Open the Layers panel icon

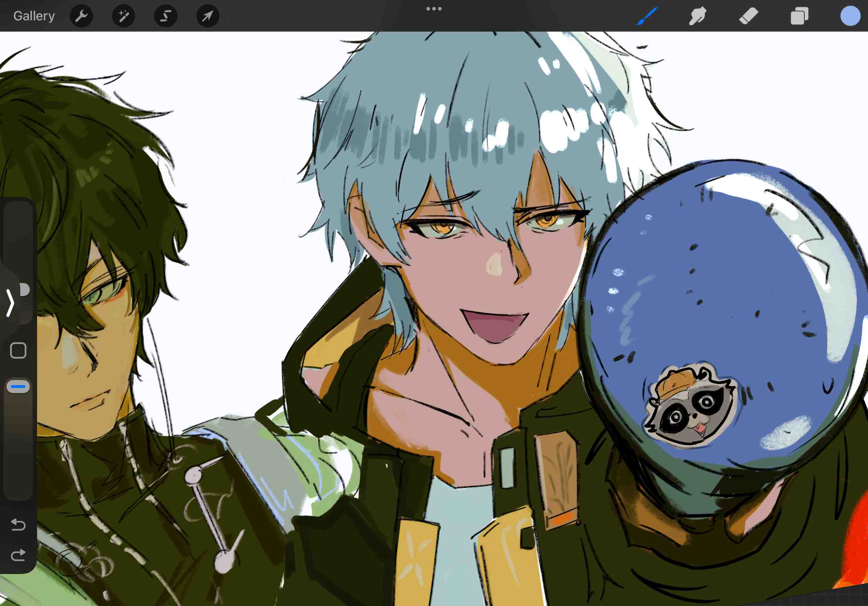click(800, 16)
